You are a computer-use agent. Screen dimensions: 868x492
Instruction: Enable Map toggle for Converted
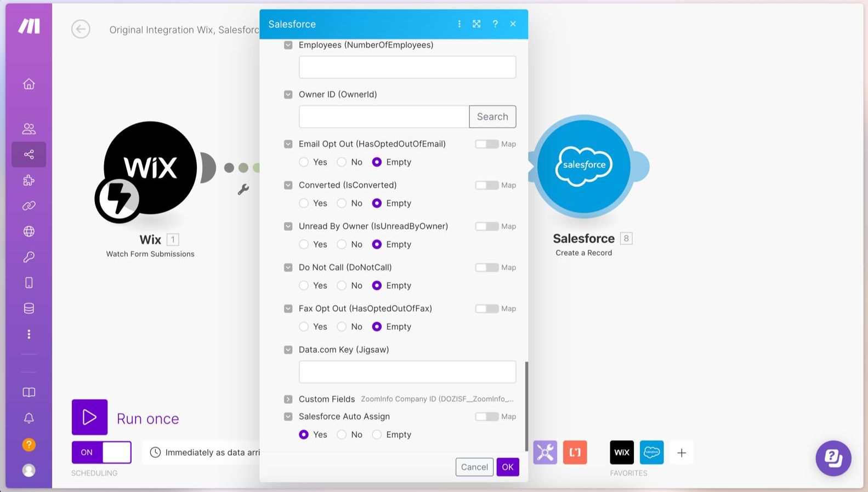point(487,185)
